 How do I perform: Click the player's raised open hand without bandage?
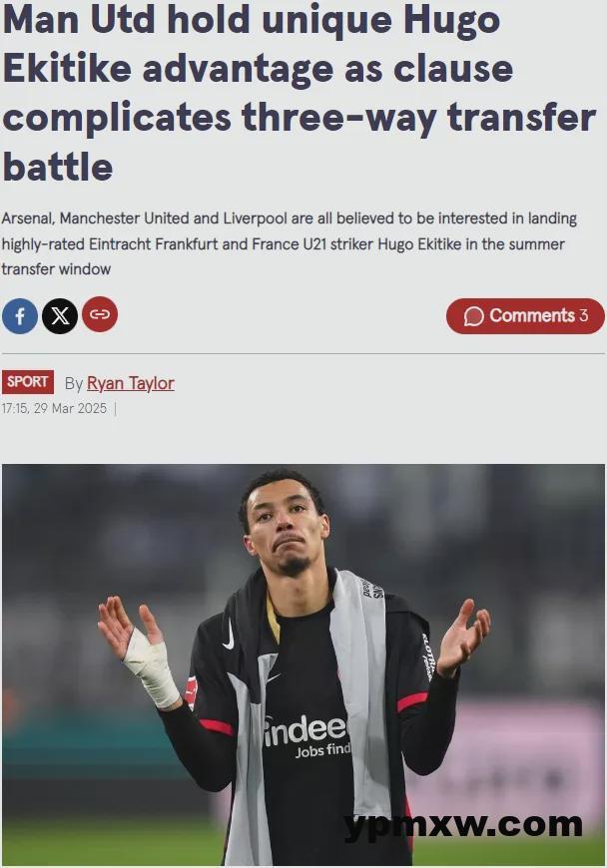463,636
